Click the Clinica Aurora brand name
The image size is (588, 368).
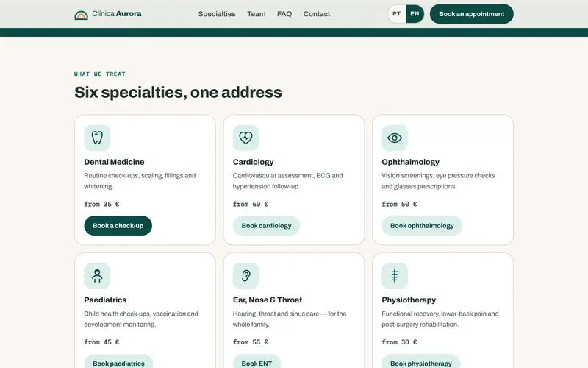[x=117, y=14]
